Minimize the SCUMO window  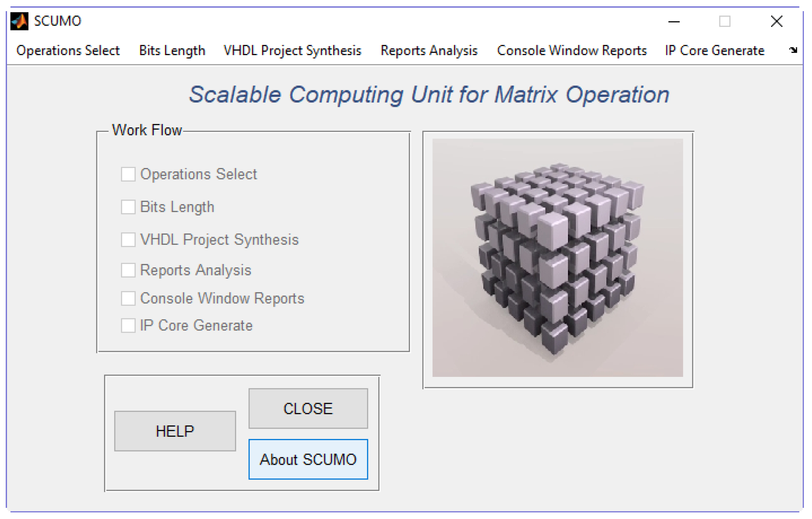[674, 22]
